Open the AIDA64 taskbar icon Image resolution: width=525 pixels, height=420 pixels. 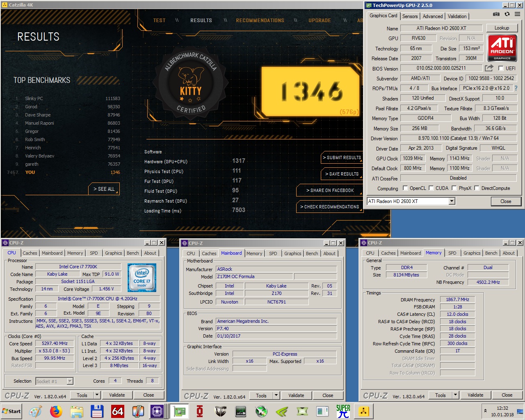pos(118,411)
